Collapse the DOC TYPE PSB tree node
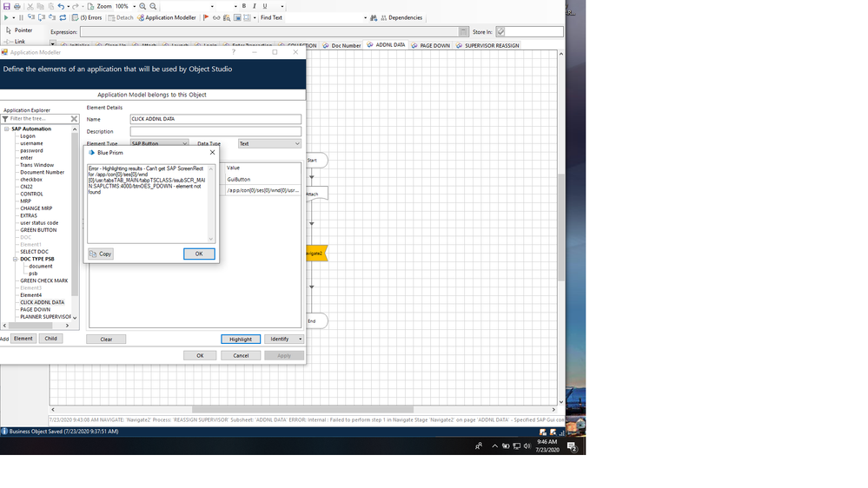The height and width of the screenshot is (488, 868). [16, 259]
